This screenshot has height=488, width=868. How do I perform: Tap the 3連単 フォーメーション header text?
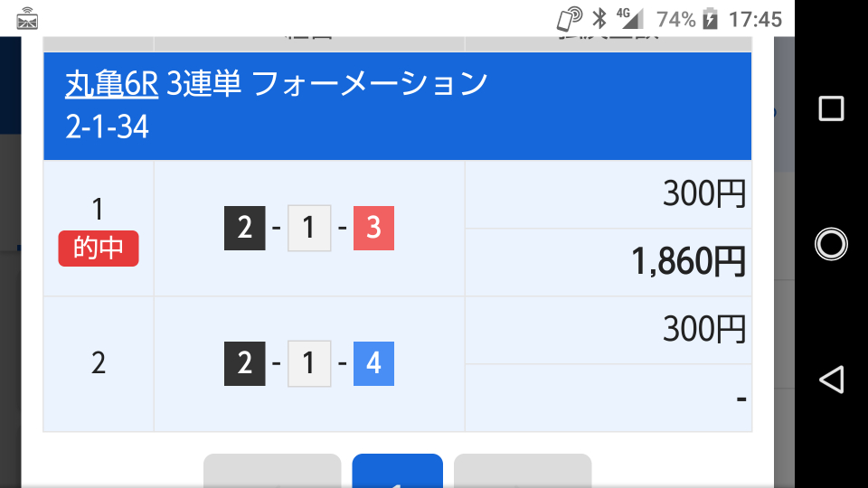point(326,84)
